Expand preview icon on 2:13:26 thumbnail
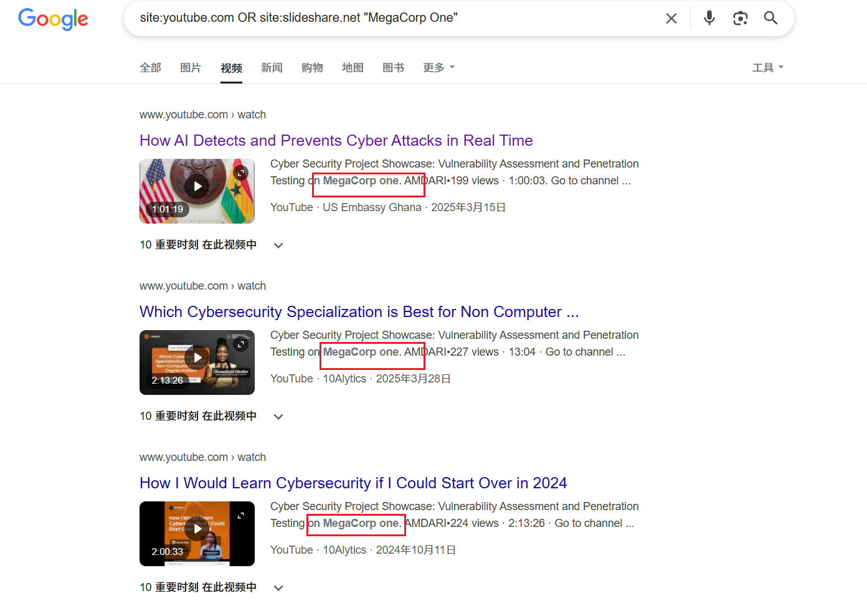Image resolution: width=867 pixels, height=616 pixels. pos(240,344)
